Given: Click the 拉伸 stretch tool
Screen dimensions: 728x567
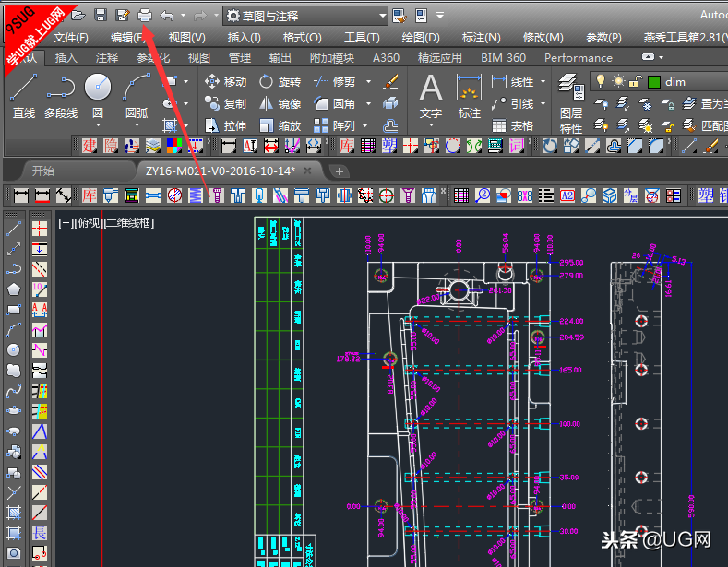Looking at the screenshot, I should point(226,125).
